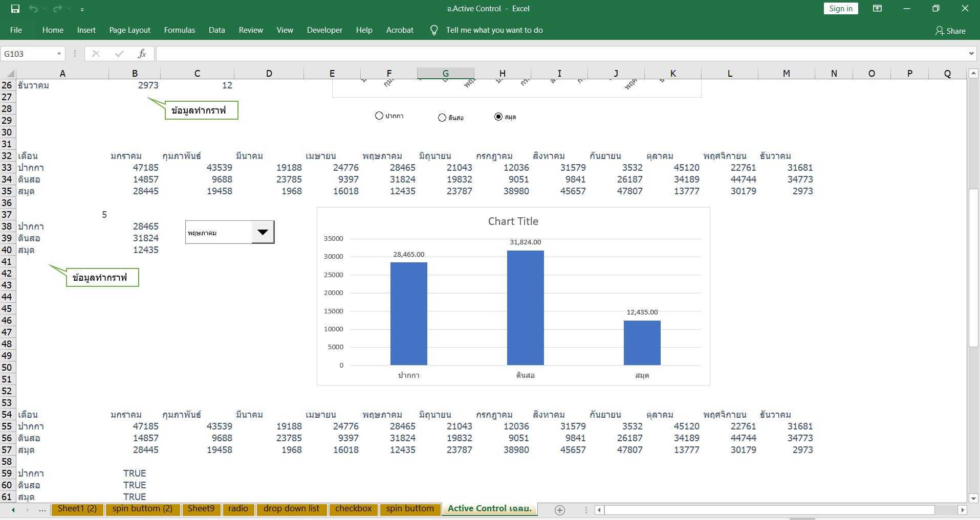Click the upper ข้อมูลทำกราฟ callout near row 28
This screenshot has width=980, height=520.
coord(201,110)
